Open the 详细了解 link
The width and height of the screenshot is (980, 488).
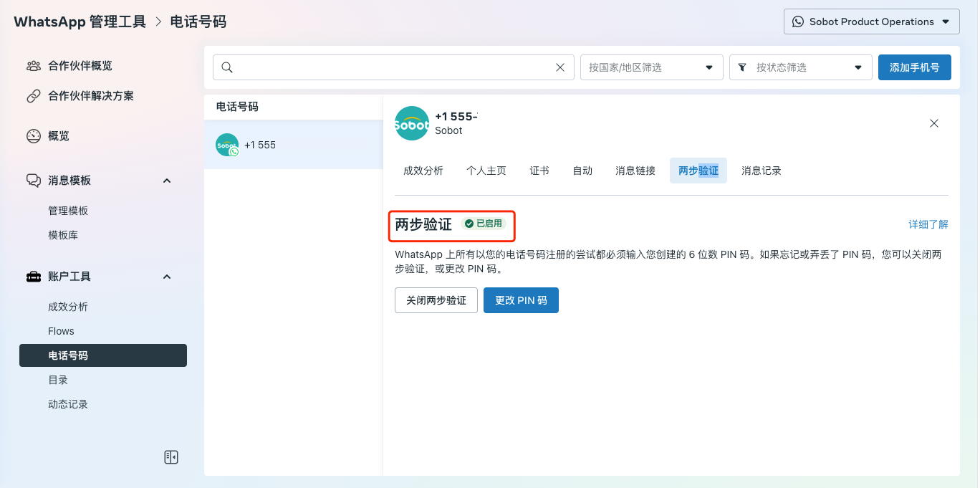coord(928,224)
